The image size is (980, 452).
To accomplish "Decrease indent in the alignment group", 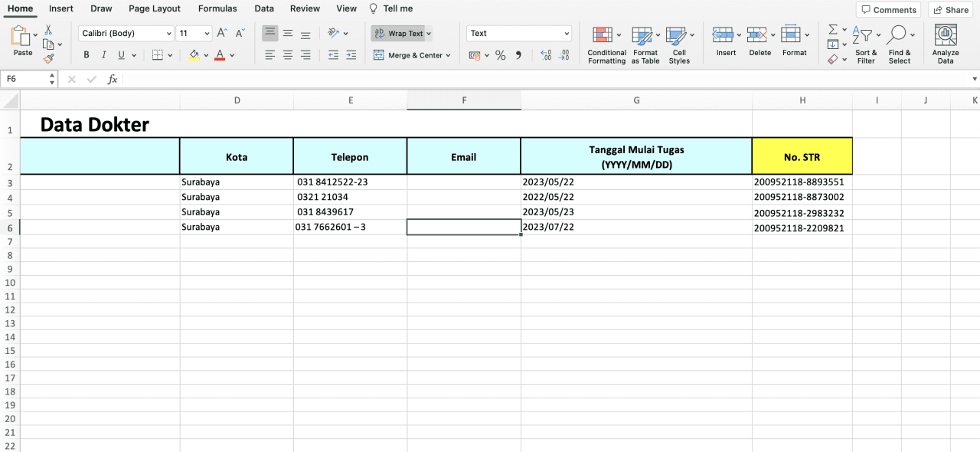I will pyautogui.click(x=333, y=55).
